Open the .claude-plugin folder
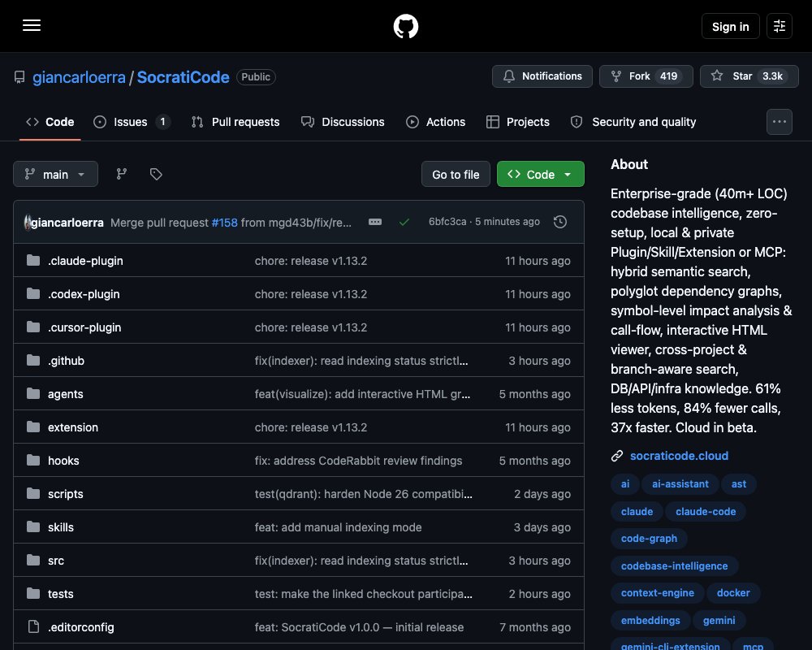The width and height of the screenshot is (812, 650). pyautogui.click(x=85, y=261)
